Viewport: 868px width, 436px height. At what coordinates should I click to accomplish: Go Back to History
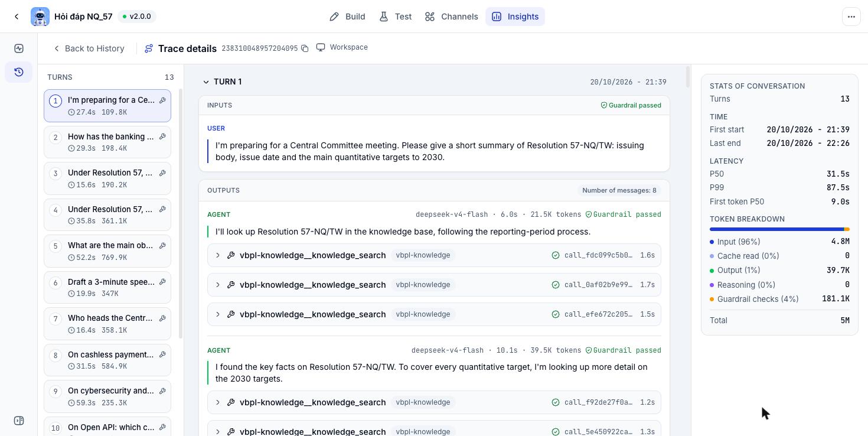tap(89, 48)
